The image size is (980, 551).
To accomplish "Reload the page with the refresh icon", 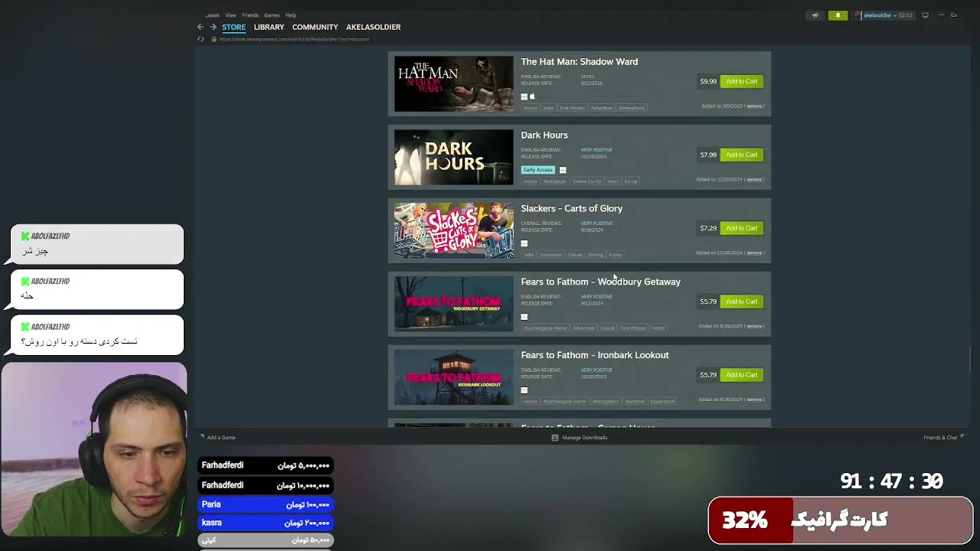I will [201, 39].
